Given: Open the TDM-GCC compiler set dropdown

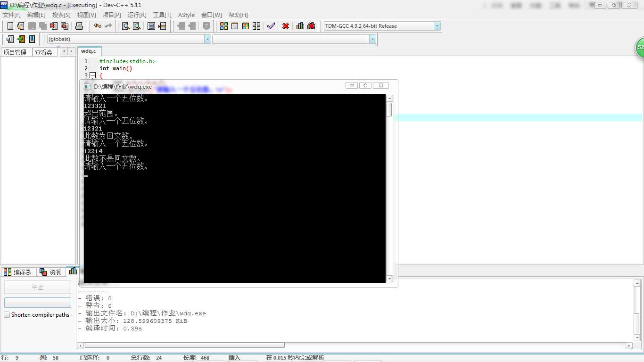Looking at the screenshot, I should tap(437, 26).
